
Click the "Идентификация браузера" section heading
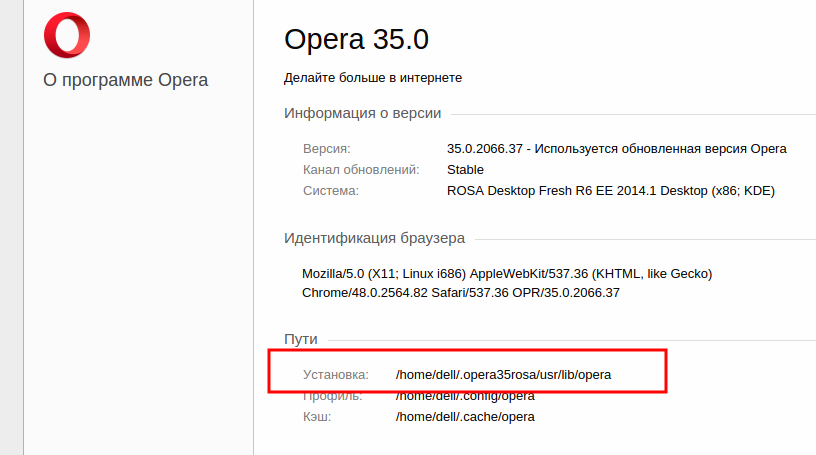pos(374,238)
